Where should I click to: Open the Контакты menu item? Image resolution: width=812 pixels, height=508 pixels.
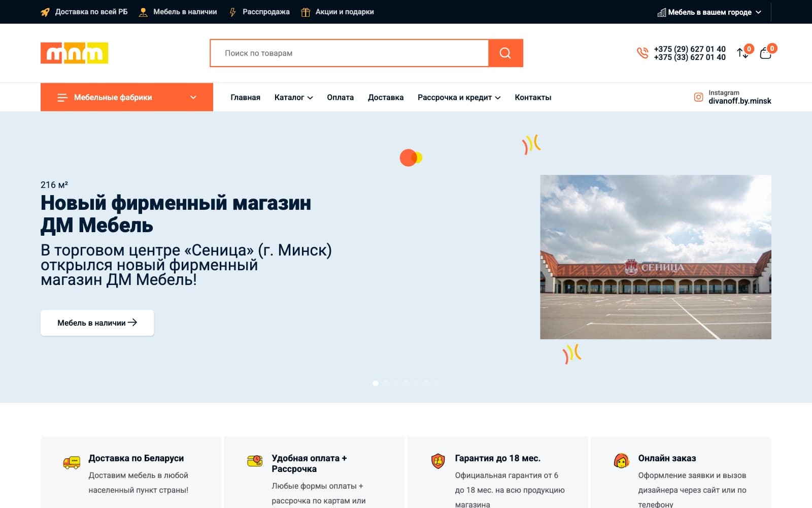click(x=533, y=98)
